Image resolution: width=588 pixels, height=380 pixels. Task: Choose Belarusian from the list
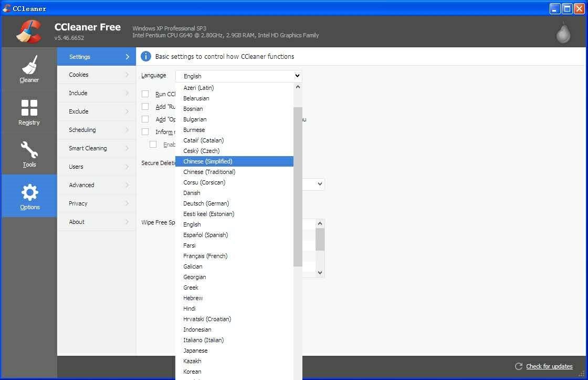click(x=234, y=98)
